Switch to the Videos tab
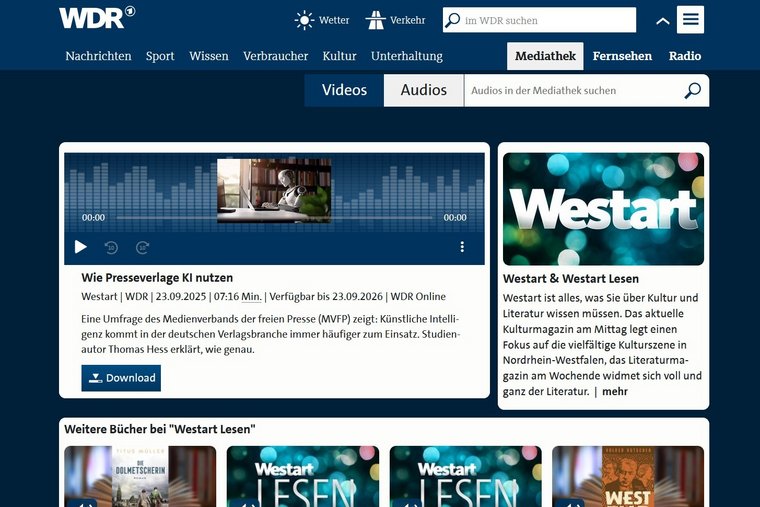Viewport: 760px width, 507px height. click(344, 90)
